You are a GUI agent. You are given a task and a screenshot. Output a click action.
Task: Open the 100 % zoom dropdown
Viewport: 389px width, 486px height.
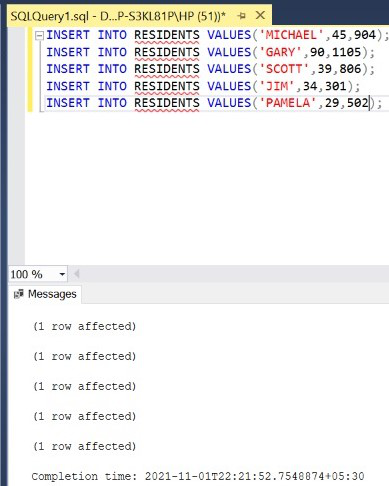[62, 274]
